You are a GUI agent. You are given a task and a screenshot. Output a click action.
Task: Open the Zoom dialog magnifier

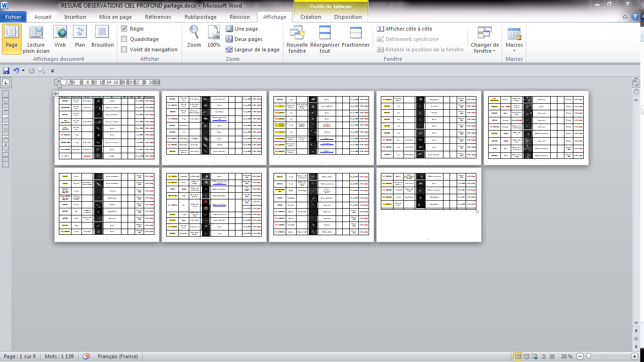(194, 37)
